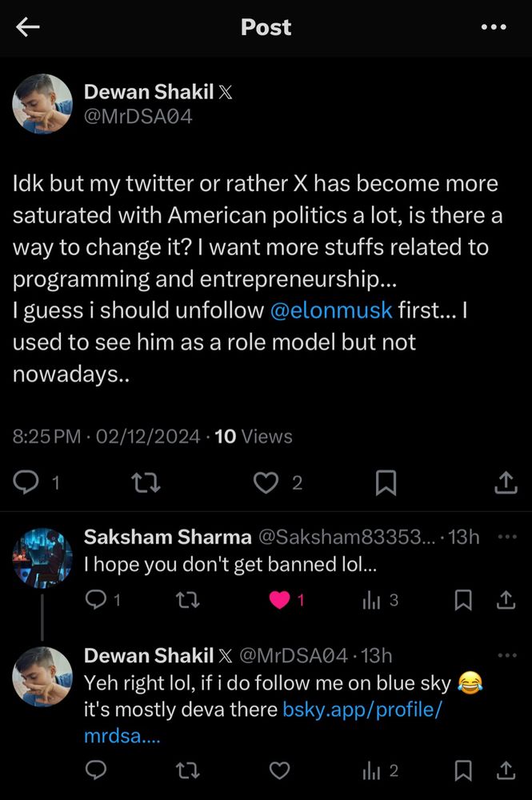Open the @elonmusk mention link
Image resolution: width=532 pixels, height=800 pixels.
coord(331,310)
